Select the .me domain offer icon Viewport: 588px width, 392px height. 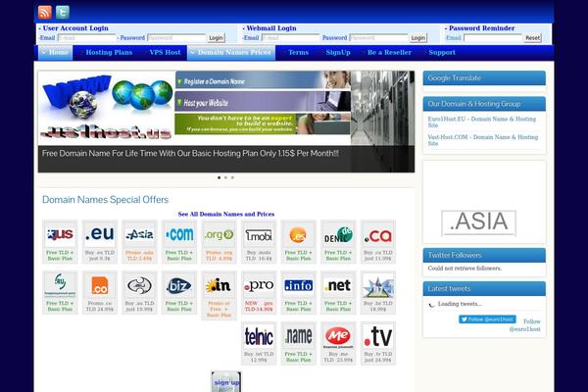[x=338, y=336]
